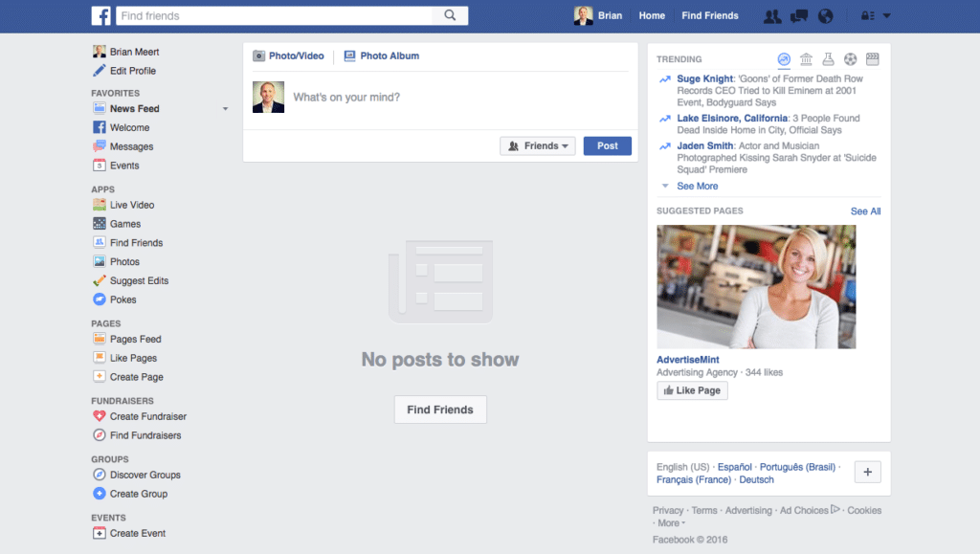Click the AdvertiseMint page photo
980x554 pixels.
tap(756, 287)
